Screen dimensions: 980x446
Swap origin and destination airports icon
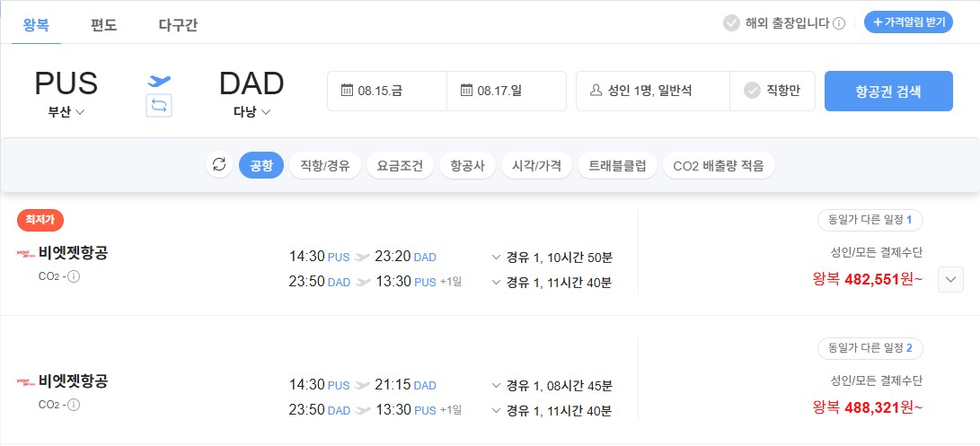pyautogui.click(x=159, y=106)
